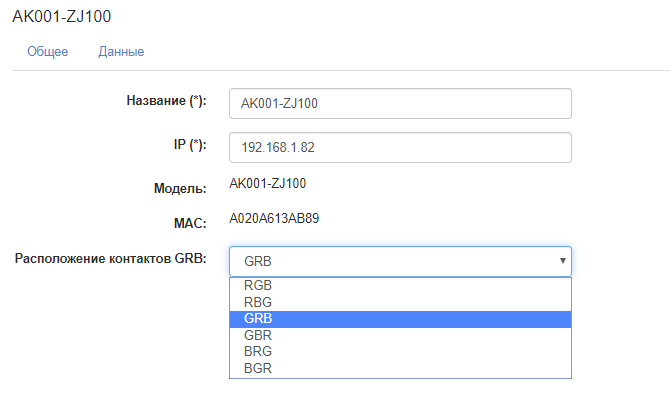Choose the RBG option
This screenshot has width=670, height=413.
[258, 302]
